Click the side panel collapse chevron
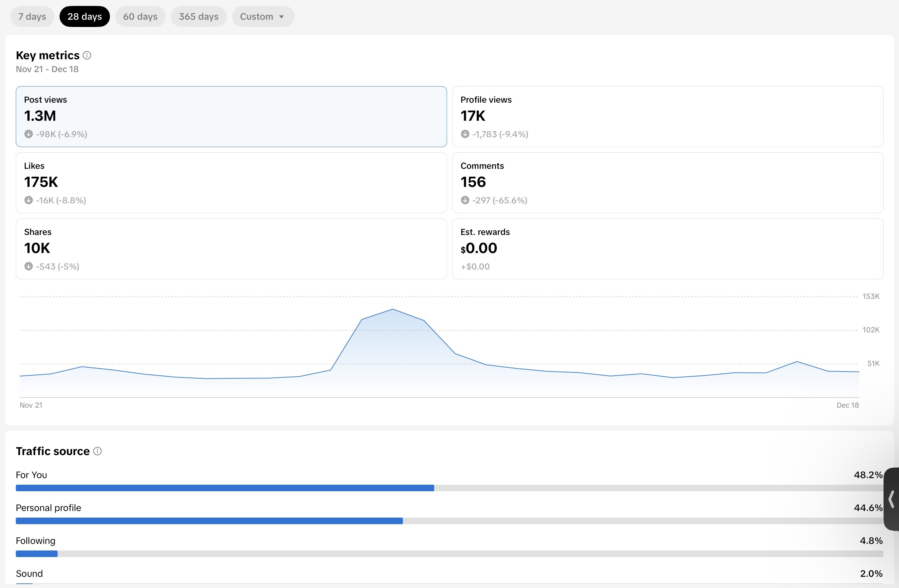 pyautogui.click(x=891, y=499)
